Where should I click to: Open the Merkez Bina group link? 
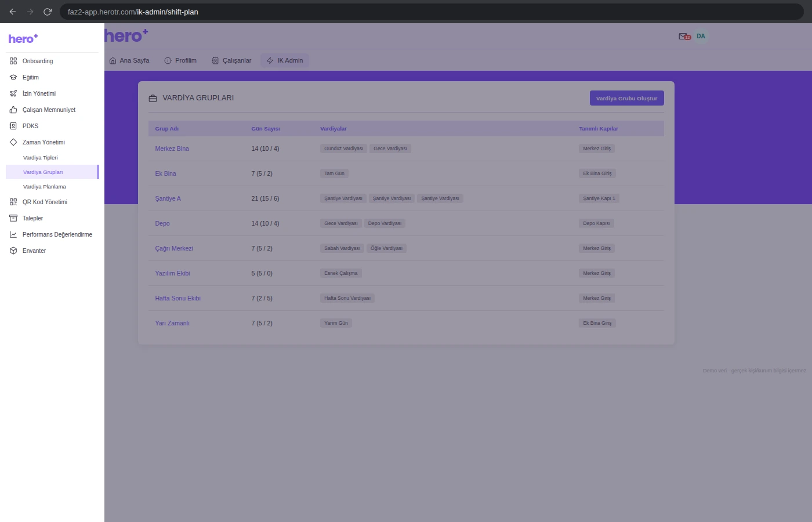point(172,148)
